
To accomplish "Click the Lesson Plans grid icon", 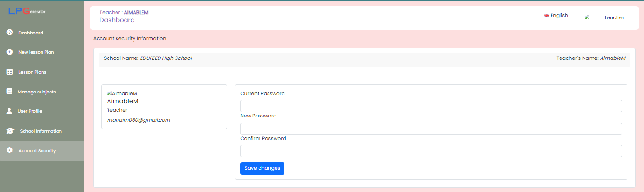I will point(9,72).
